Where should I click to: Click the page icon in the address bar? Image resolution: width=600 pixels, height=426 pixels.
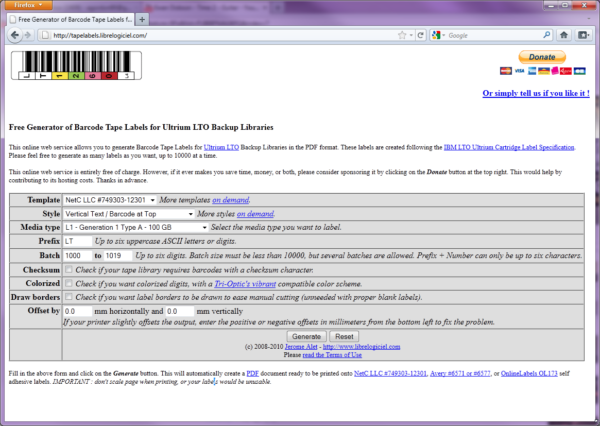45,35
